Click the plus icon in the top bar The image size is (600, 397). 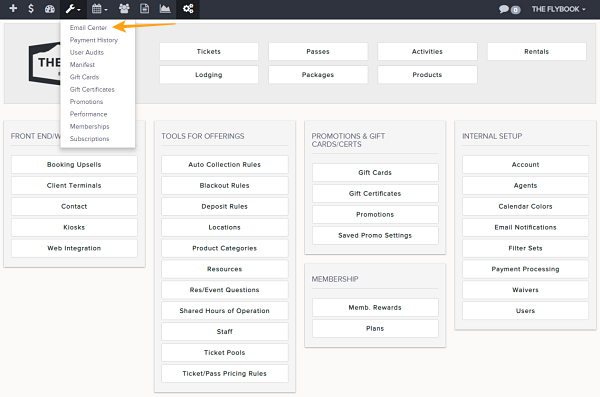(x=13, y=8)
